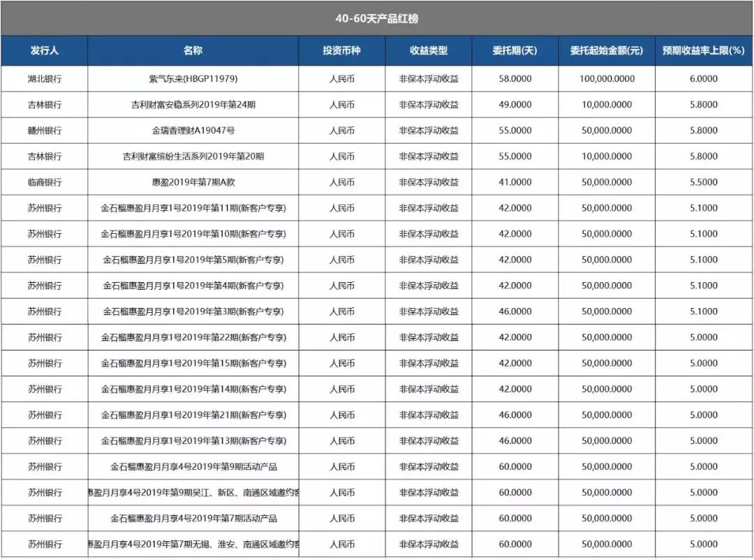Screen dimensions: 754x560
Task: Select 金石榴惠盈月月享1号2019年第21期 product
Action: click(x=193, y=415)
